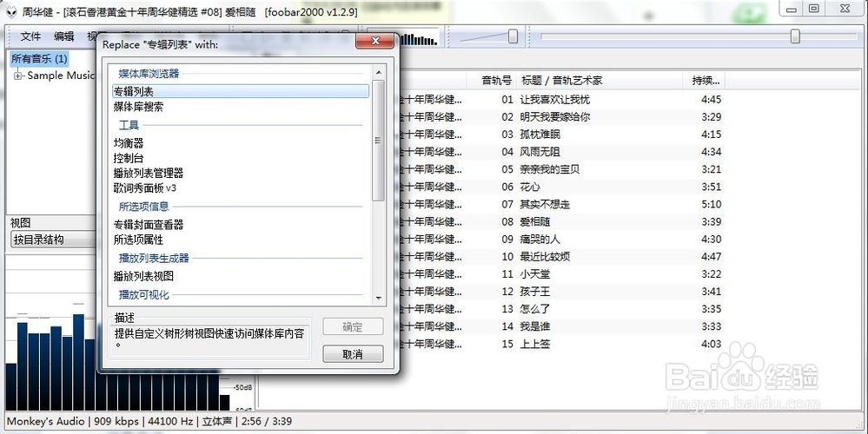Click the seek bar handle
This screenshot has width=868, height=434.
(x=795, y=36)
